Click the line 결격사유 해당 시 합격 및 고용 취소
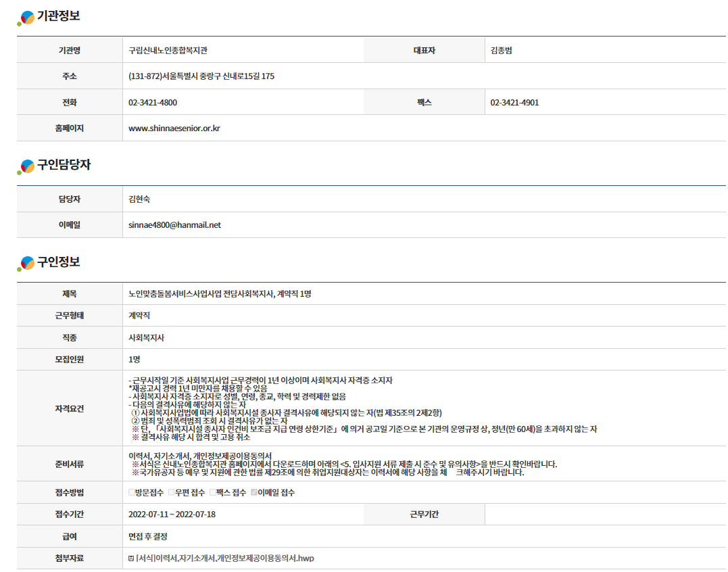This screenshot has height=572, width=728. pos(191,437)
